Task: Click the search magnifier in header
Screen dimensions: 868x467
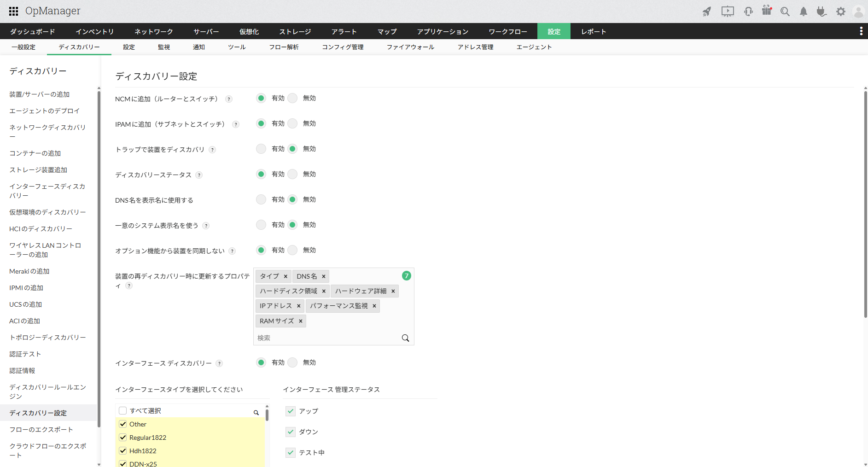Action: pyautogui.click(x=785, y=12)
